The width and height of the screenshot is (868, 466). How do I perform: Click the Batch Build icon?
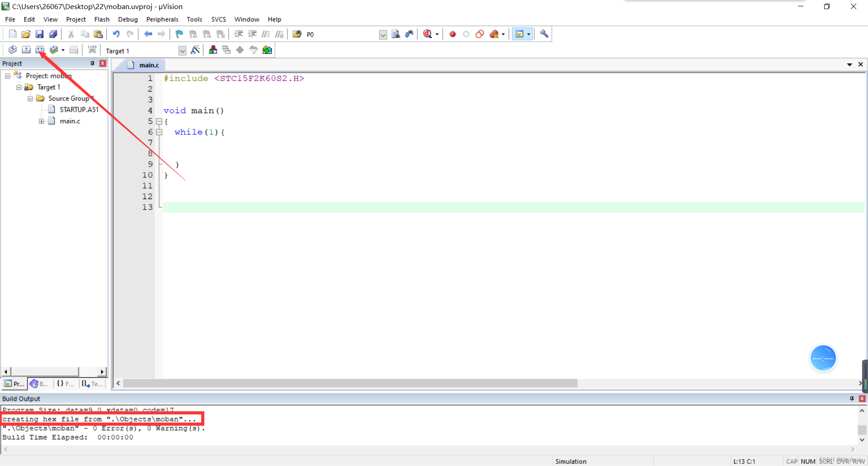[54, 50]
